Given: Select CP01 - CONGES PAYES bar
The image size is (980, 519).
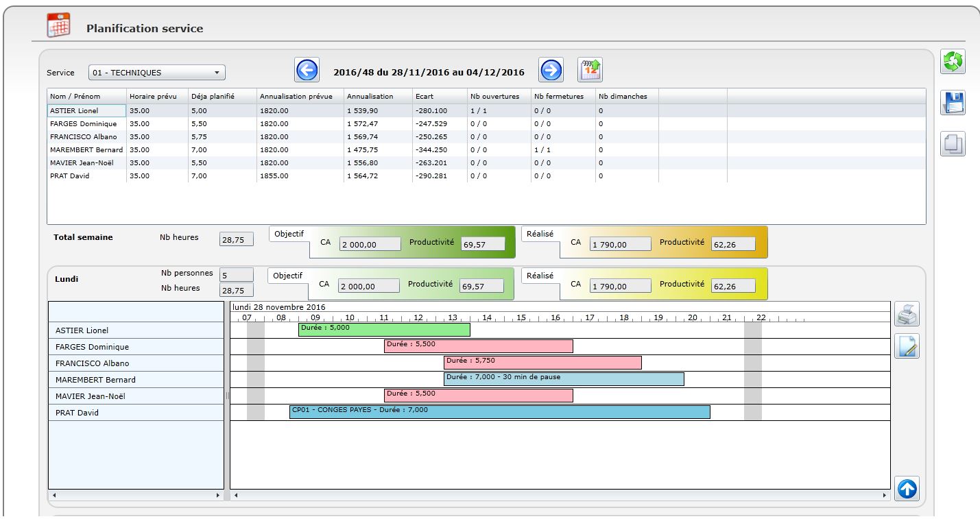Looking at the screenshot, I should point(500,412).
